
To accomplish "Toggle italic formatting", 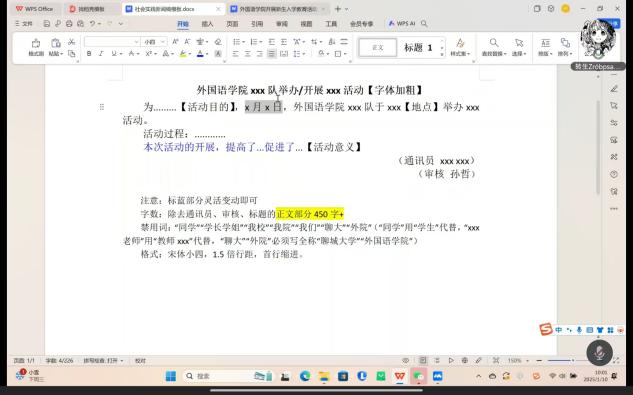I will [101, 54].
